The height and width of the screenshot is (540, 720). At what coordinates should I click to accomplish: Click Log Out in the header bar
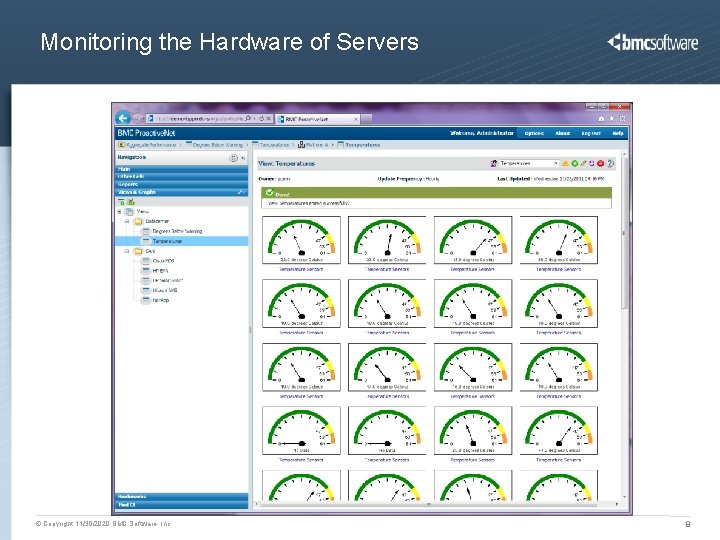591,133
